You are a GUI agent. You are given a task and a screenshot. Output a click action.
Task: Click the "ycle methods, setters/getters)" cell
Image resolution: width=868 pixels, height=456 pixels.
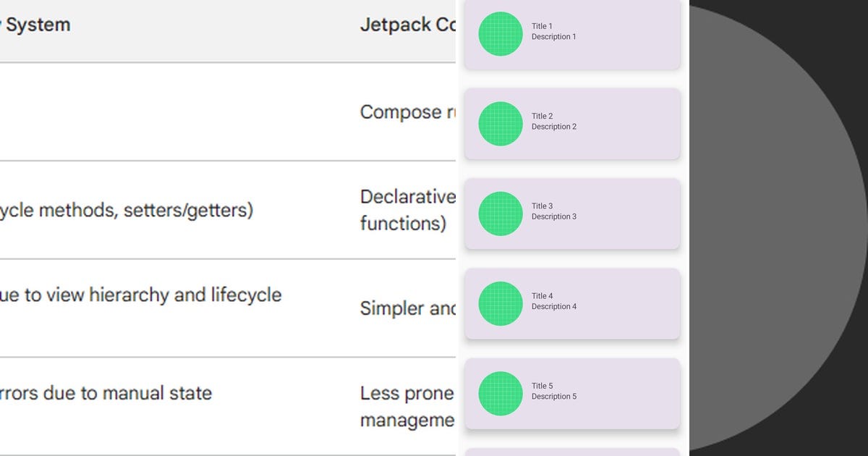click(127, 211)
